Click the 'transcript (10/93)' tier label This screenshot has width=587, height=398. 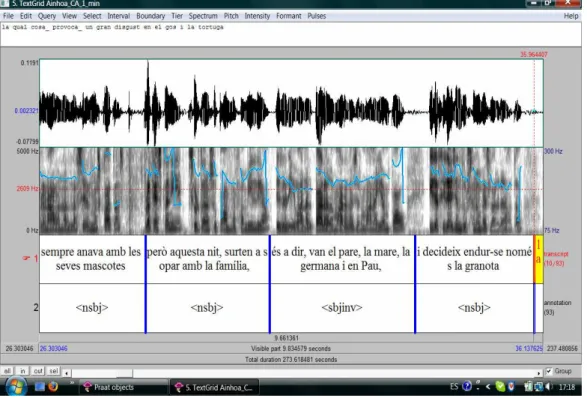556,259
